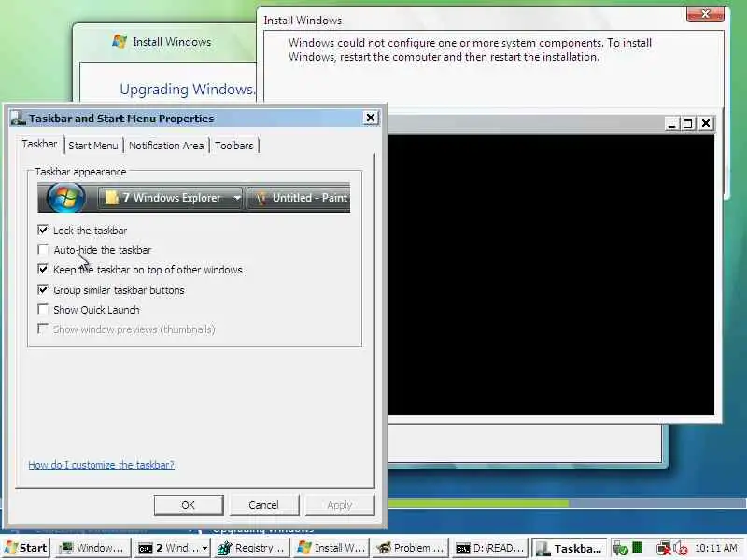Viewport: 747px width, 560px height.
Task: Switch to the Registry taskbar button
Action: [251, 548]
